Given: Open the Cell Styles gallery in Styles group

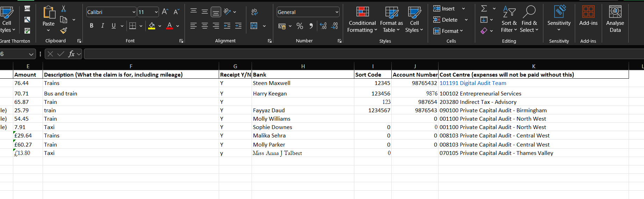Looking at the screenshot, I should click(414, 20).
